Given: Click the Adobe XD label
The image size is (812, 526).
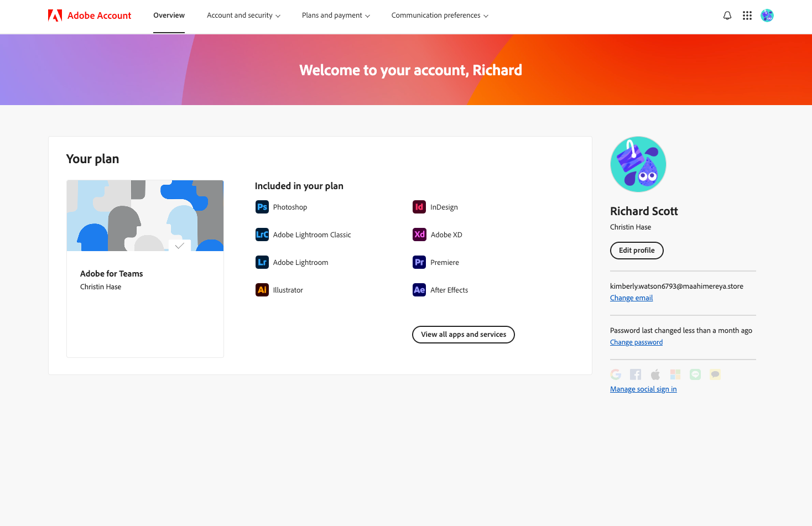Looking at the screenshot, I should [446, 235].
